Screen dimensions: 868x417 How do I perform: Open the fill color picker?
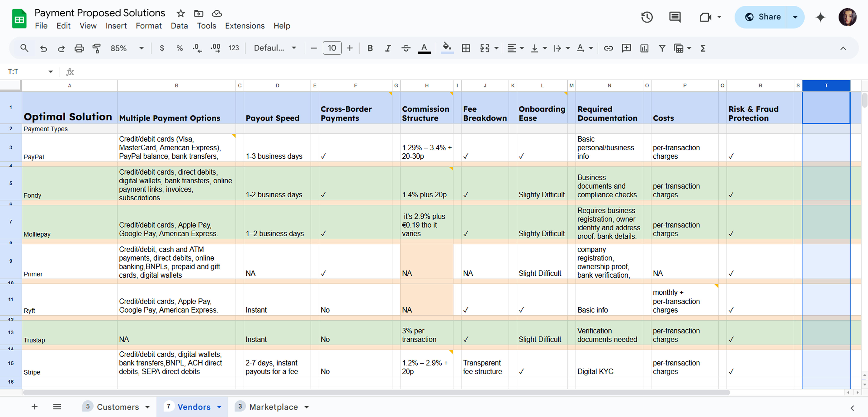coord(447,48)
